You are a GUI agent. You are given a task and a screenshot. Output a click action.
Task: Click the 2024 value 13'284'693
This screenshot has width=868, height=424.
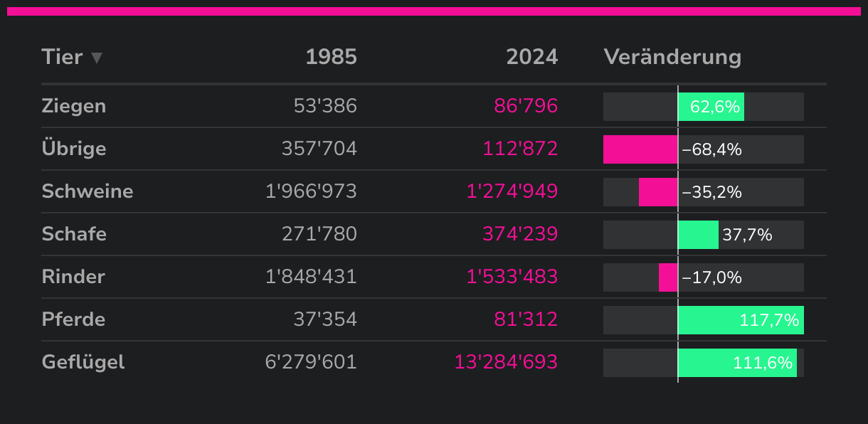point(506,362)
